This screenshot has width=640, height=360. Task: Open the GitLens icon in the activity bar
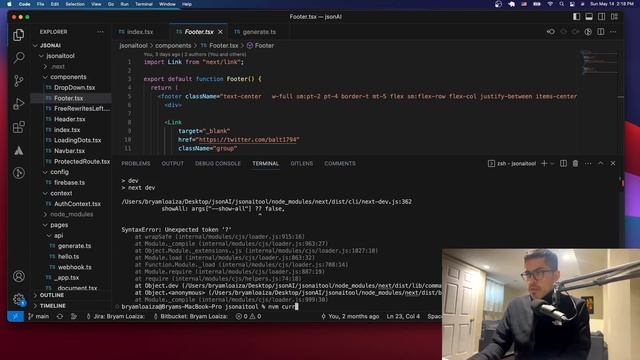point(18,173)
